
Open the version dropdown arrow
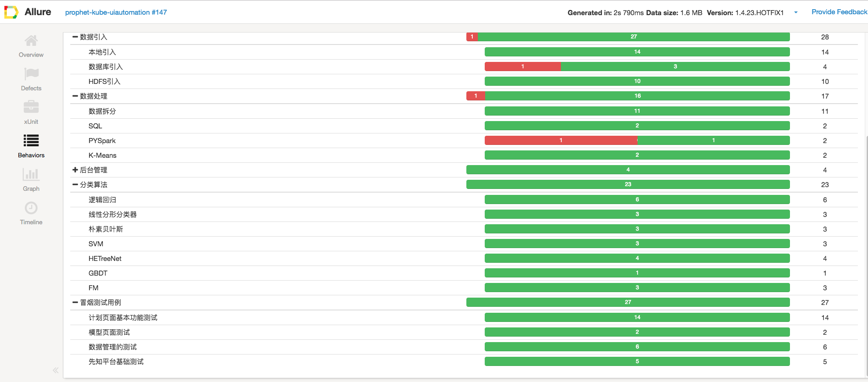[x=796, y=12]
